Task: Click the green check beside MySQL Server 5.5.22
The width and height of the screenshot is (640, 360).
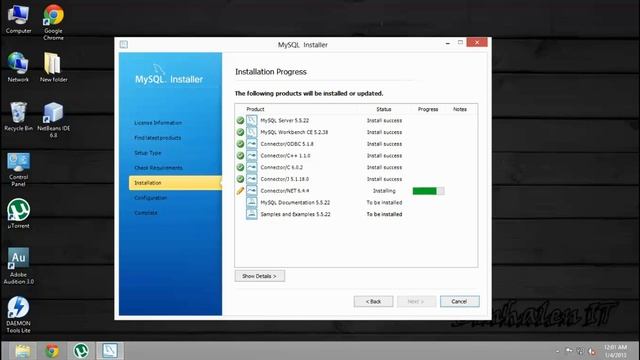Action: coord(240,120)
